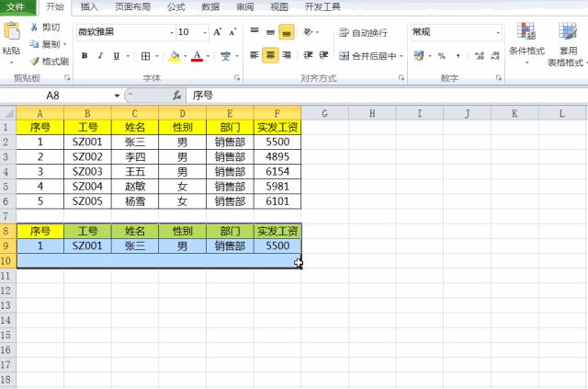Expand the font color dropdown arrow
Image resolution: width=588 pixels, height=389 pixels.
(x=208, y=56)
